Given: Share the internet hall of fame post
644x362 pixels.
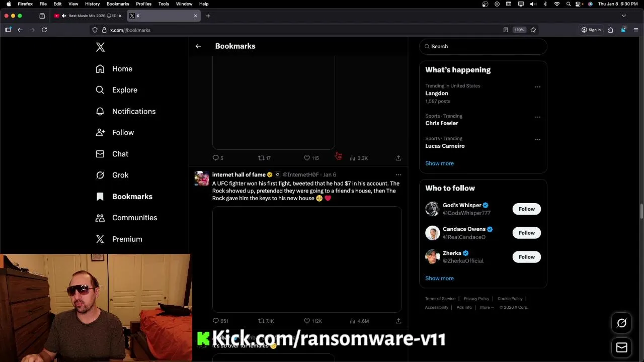Looking at the screenshot, I should [398, 321].
